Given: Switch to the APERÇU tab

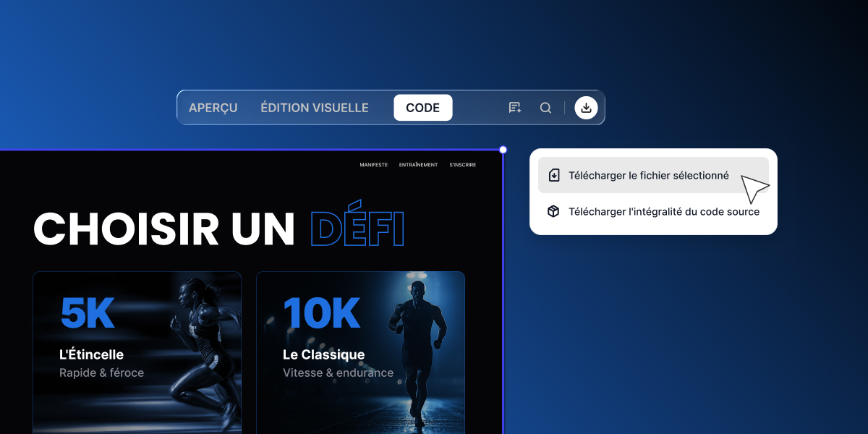Looking at the screenshot, I should [213, 108].
